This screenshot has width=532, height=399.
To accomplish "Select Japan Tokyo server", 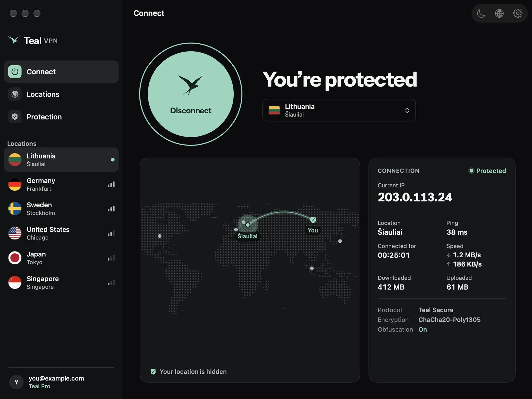I will [x=61, y=258].
